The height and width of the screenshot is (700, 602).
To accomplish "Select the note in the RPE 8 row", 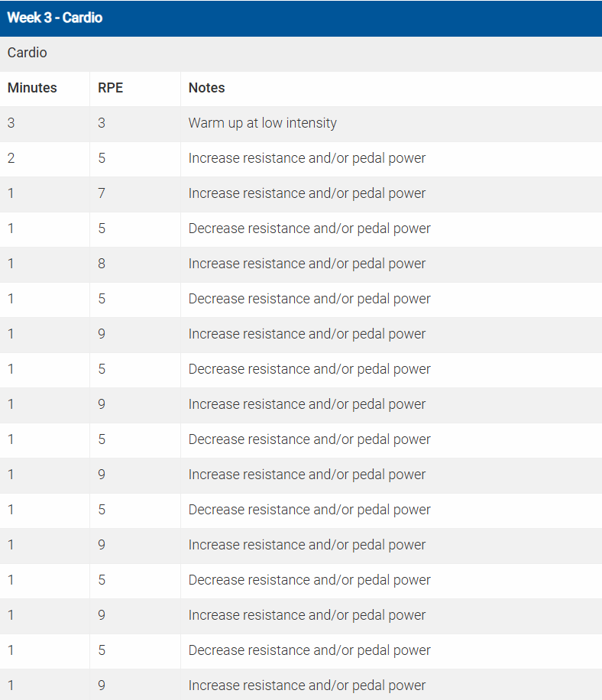I will pyautogui.click(x=306, y=264).
